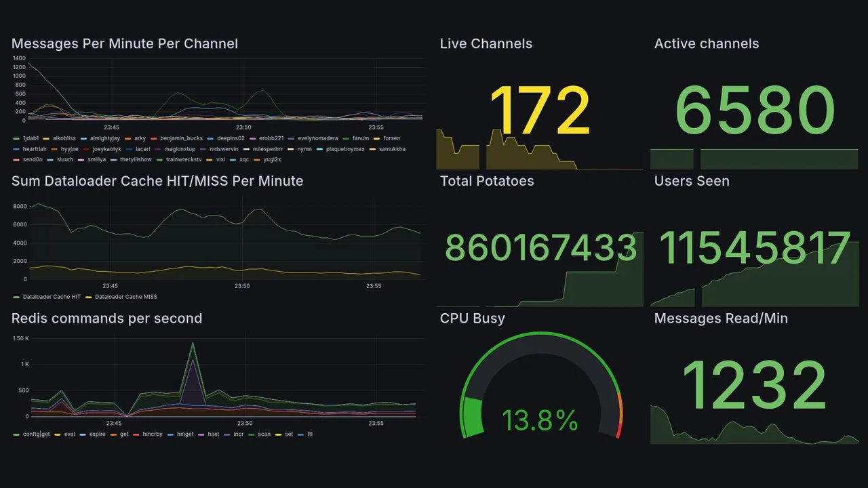Click the CPU Busy 13.8% gauge reading
868x488 pixels.
(540, 421)
